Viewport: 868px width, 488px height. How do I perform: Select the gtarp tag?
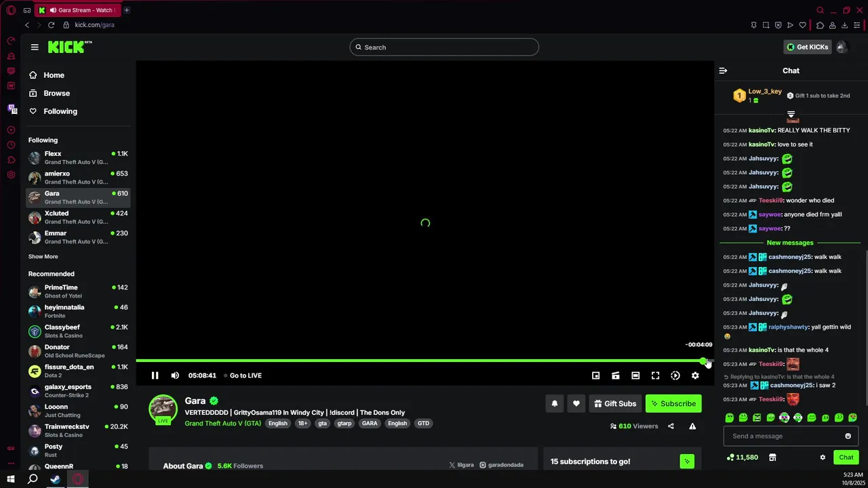point(344,424)
